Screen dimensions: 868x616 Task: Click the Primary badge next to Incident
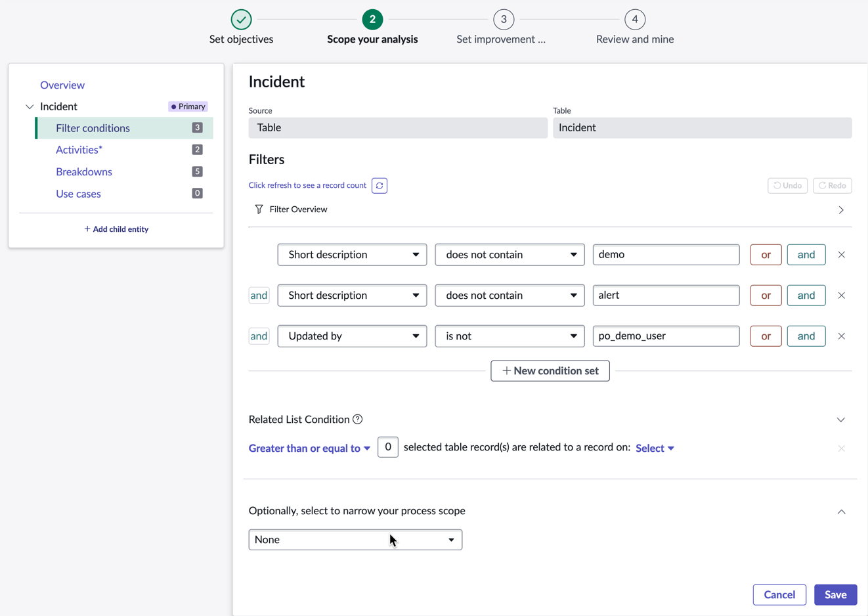[188, 106]
